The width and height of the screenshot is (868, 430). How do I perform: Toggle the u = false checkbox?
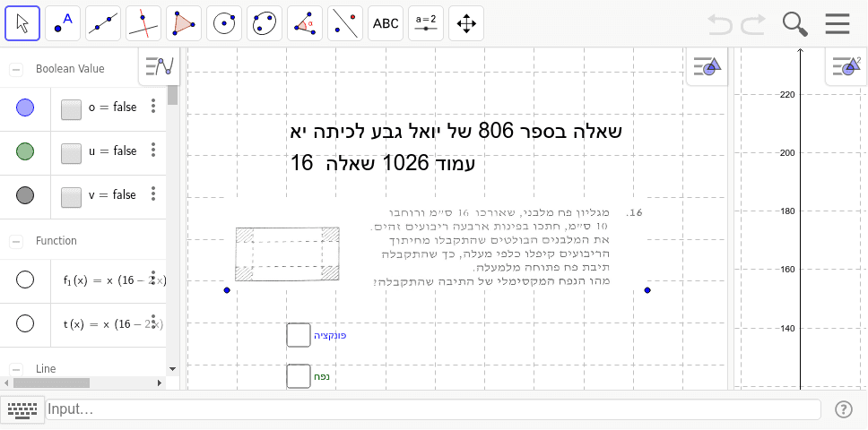tap(72, 153)
